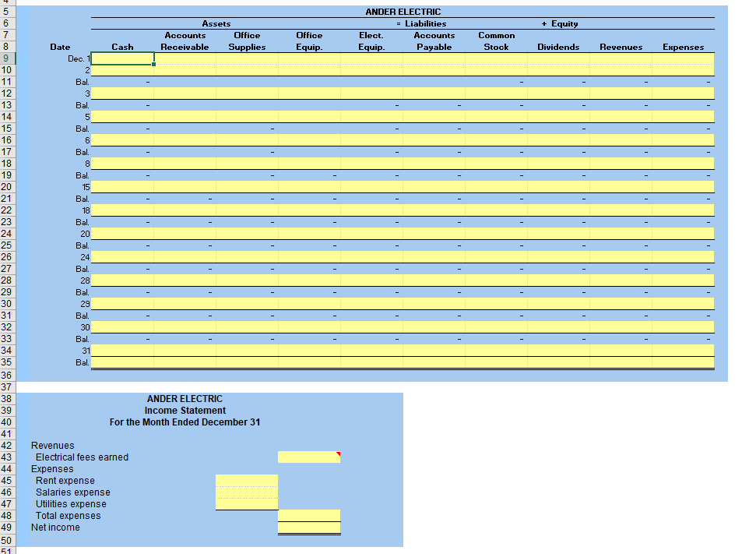This screenshot has height=554, width=756.
Task: Select the Accounts Payable column heading cell
Action: point(434,41)
